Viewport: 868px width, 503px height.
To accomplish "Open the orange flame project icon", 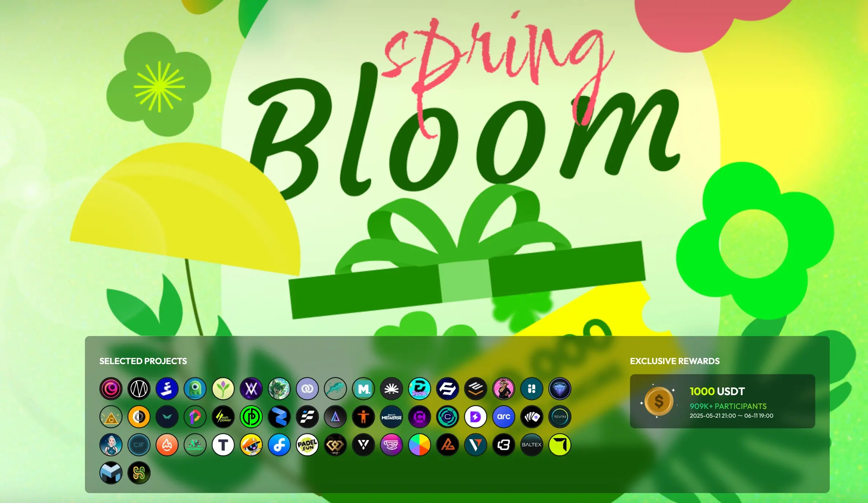I will (167, 445).
